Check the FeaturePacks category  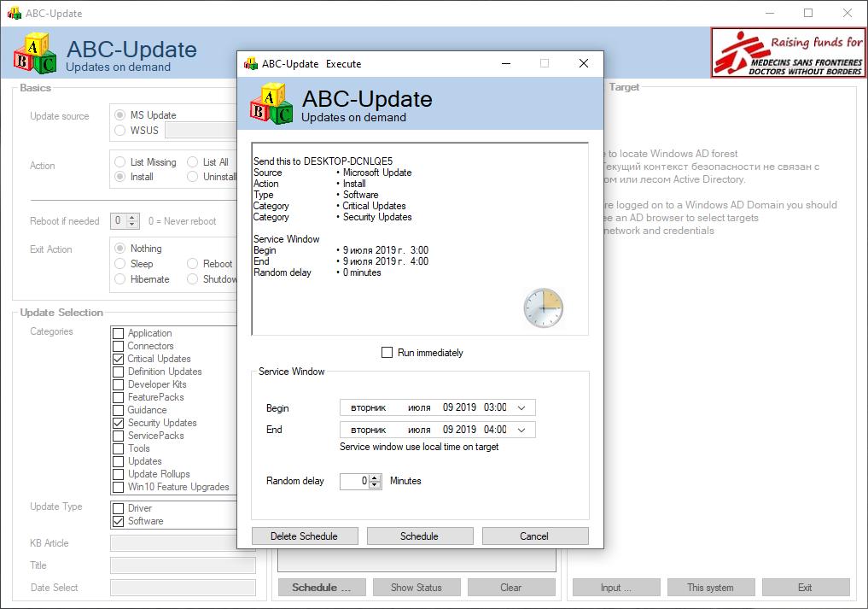(x=118, y=397)
